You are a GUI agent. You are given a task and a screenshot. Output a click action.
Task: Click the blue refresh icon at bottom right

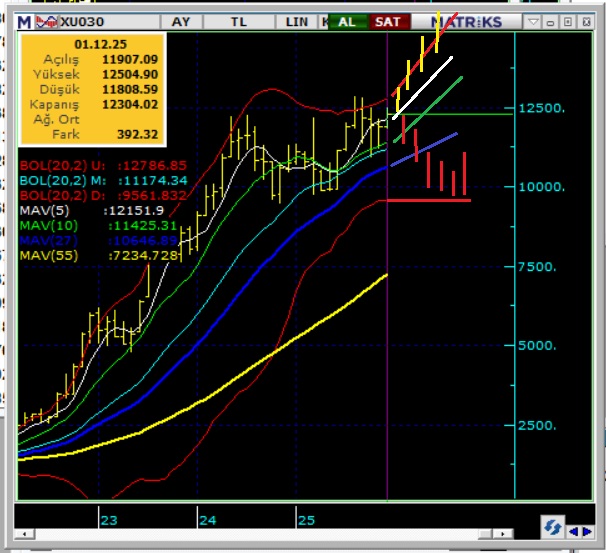click(551, 526)
